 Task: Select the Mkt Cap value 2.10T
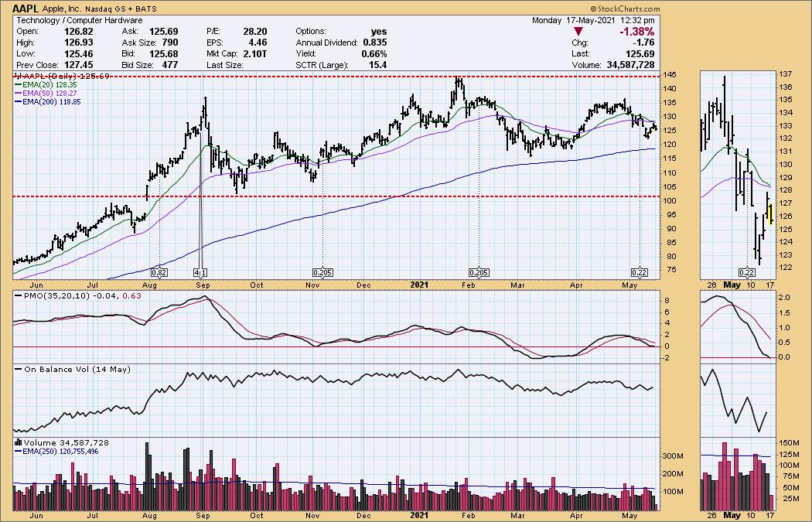254,54
